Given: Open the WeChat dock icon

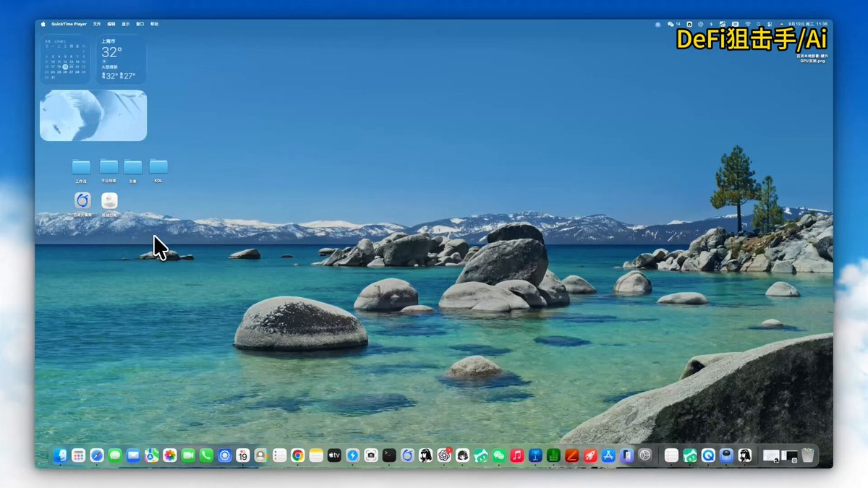Looking at the screenshot, I should (x=499, y=455).
